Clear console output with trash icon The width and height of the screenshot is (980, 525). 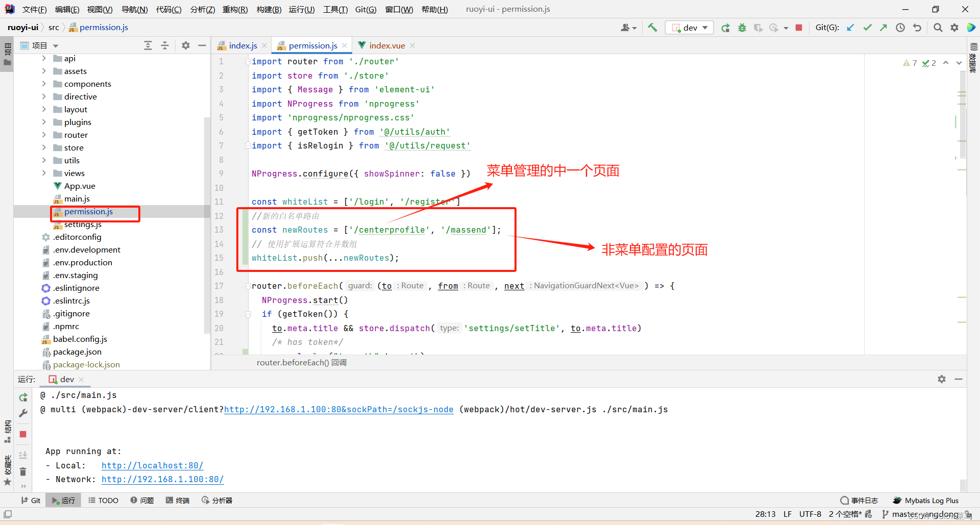click(x=23, y=471)
